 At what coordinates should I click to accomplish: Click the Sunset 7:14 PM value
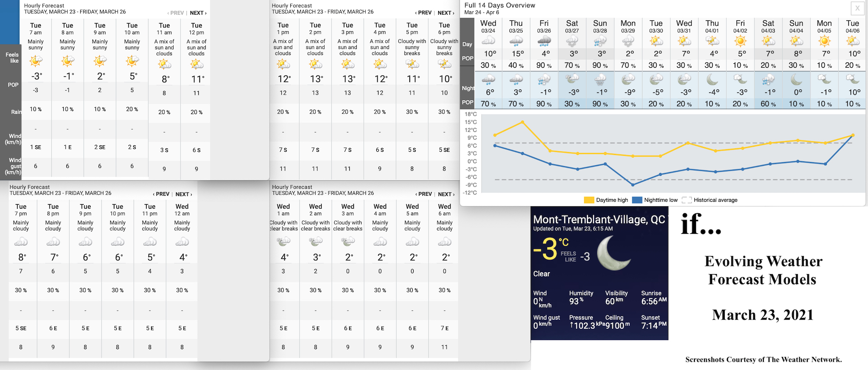click(x=654, y=325)
